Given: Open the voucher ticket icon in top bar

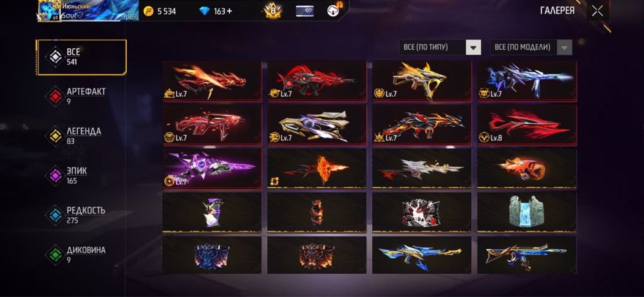Looking at the screenshot, I should (x=305, y=11).
